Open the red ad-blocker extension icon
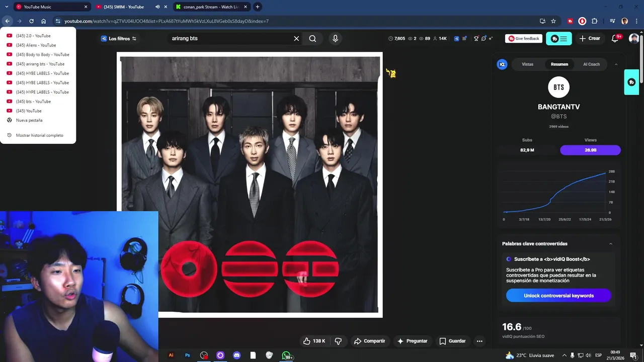 click(x=582, y=21)
